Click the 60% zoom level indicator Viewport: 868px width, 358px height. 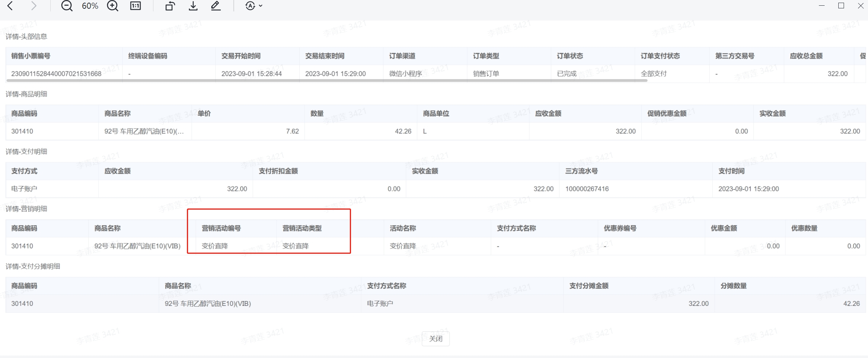pyautogui.click(x=90, y=6)
